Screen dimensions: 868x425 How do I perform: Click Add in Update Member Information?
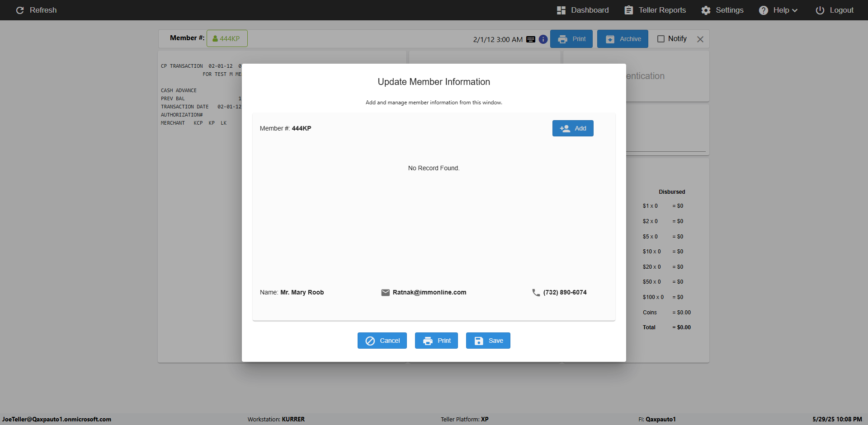point(573,128)
